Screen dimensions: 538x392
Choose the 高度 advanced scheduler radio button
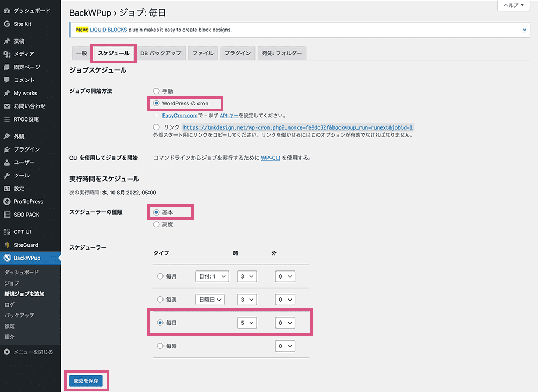coord(157,224)
